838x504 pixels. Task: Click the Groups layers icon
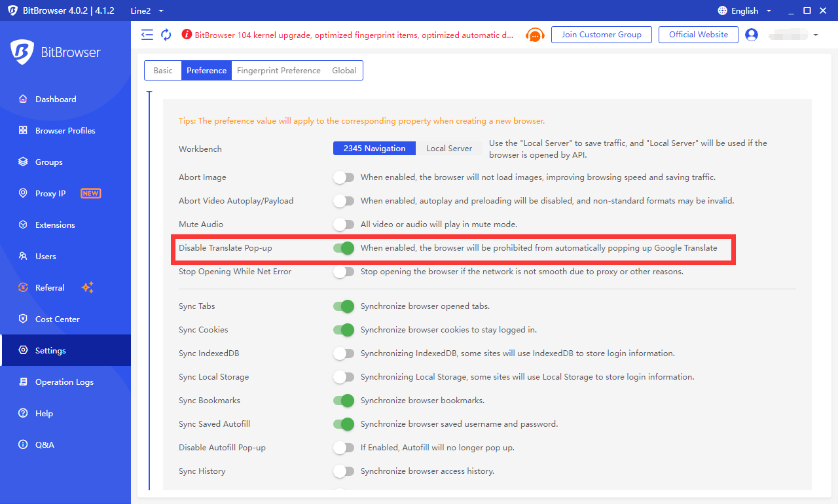(x=23, y=162)
